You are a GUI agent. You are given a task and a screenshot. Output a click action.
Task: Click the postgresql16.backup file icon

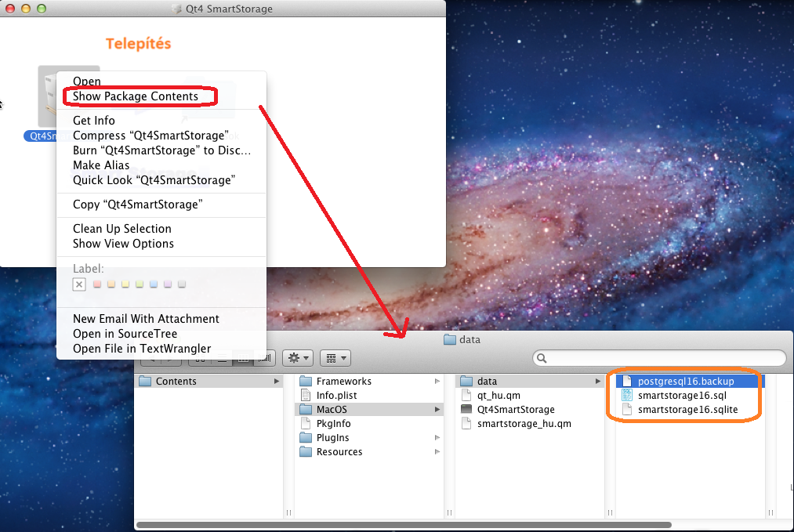pos(627,381)
